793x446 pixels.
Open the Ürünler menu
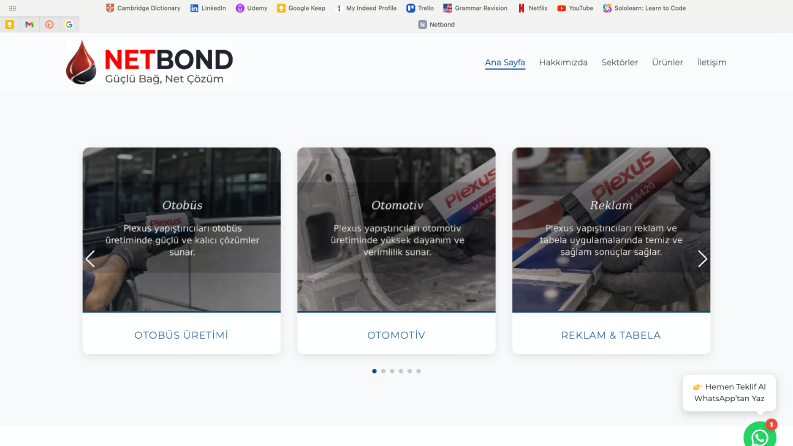(667, 62)
